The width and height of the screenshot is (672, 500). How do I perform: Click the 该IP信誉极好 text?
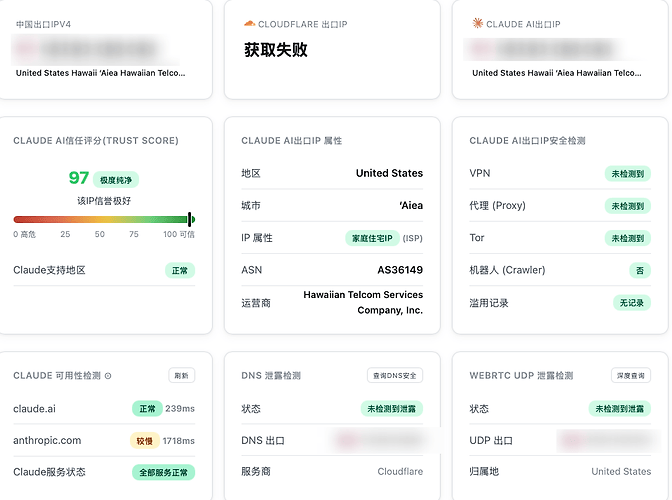pyautogui.click(x=104, y=201)
